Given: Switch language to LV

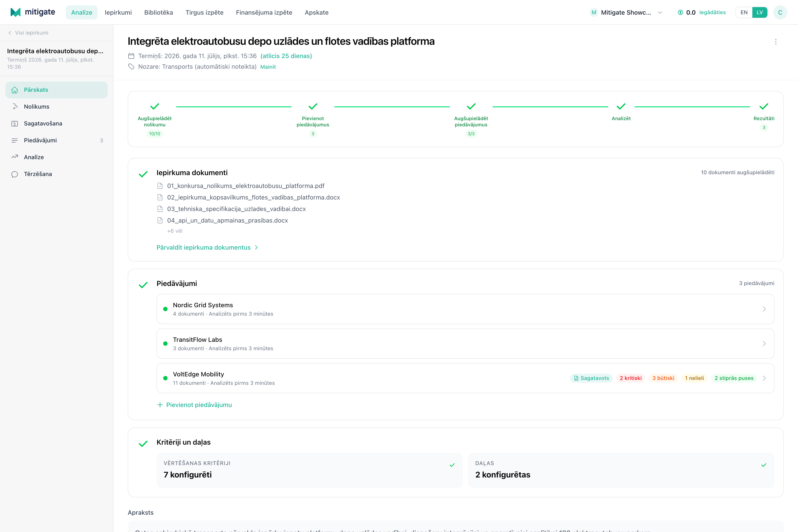Looking at the screenshot, I should click(760, 13).
